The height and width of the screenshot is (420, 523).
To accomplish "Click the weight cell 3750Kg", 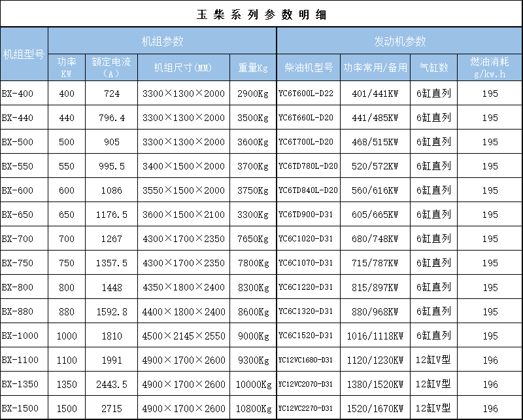I will [253, 190].
